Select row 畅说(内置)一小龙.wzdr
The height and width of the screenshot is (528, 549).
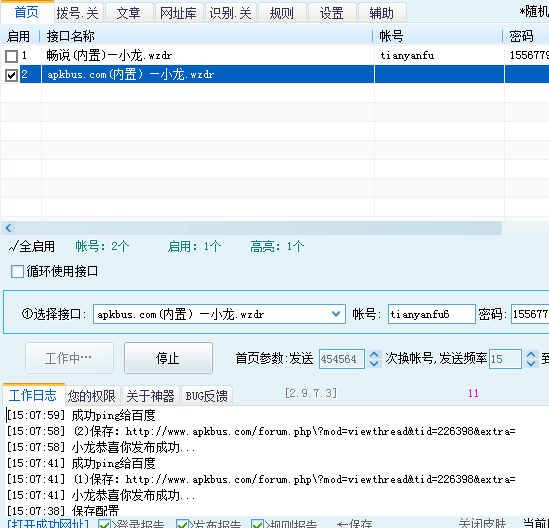click(x=275, y=55)
